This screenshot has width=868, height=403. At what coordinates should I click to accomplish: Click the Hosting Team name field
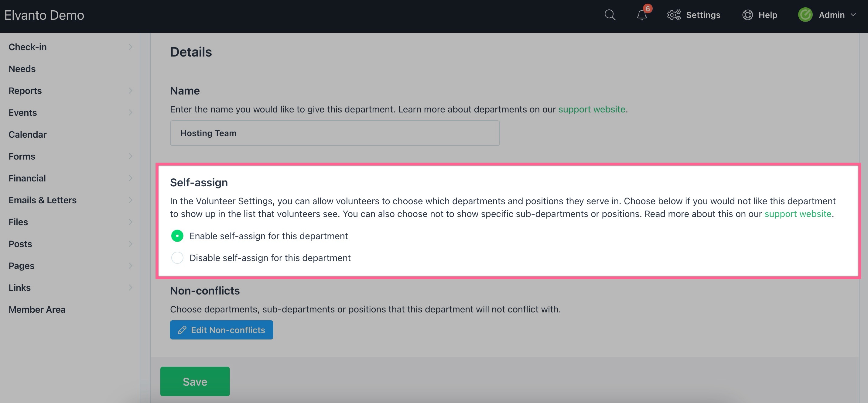334,133
